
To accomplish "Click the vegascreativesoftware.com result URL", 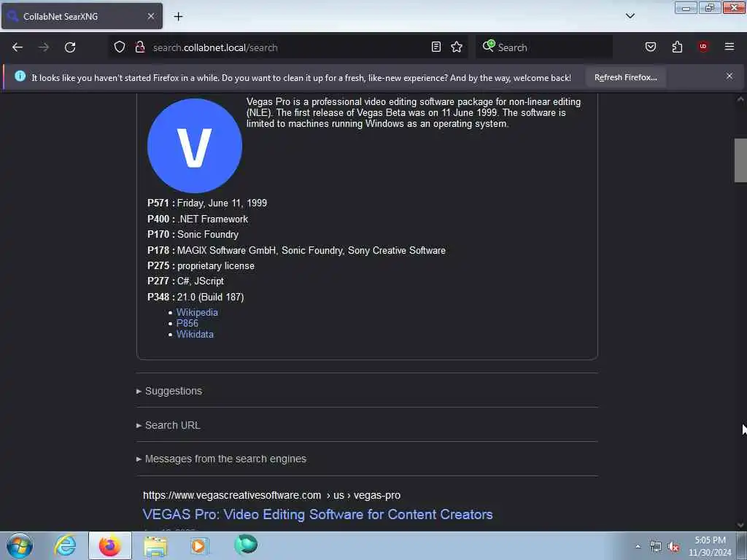I will [x=271, y=495].
